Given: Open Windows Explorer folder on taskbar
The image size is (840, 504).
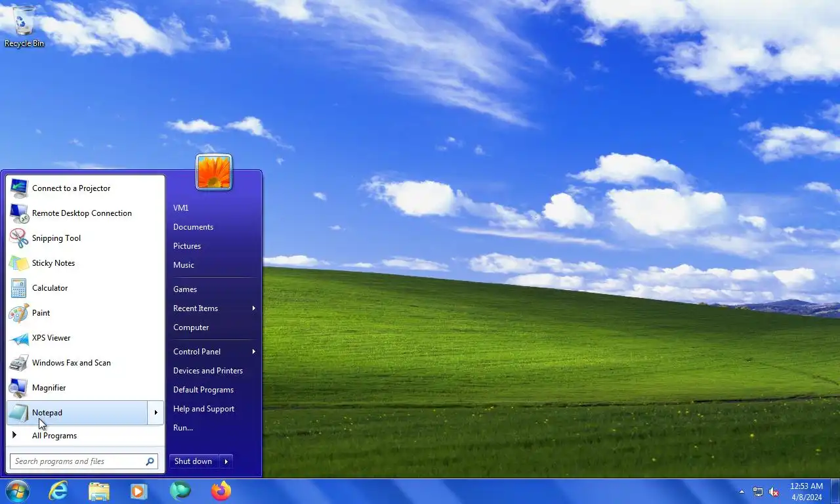Looking at the screenshot, I should point(99,491).
